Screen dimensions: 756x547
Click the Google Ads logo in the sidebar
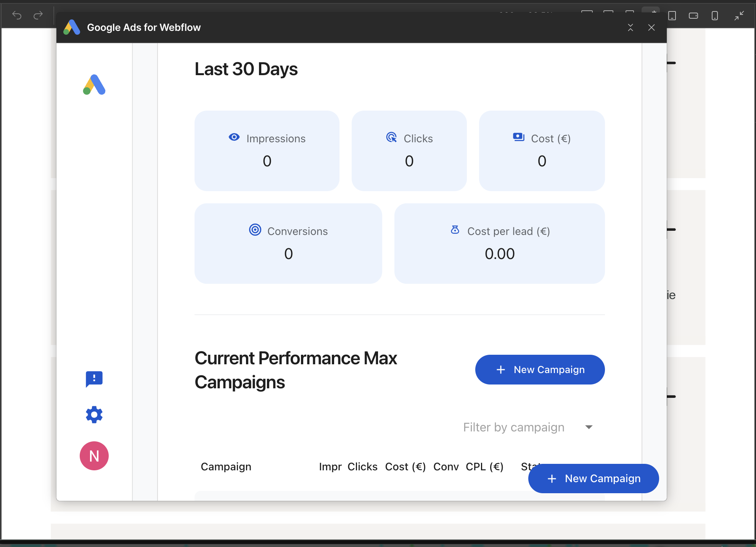(x=94, y=84)
